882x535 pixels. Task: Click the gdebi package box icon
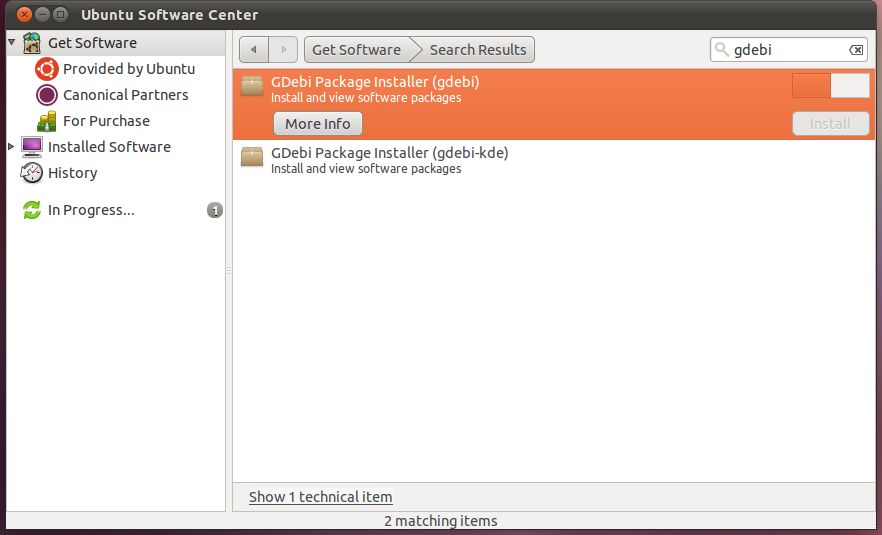click(252, 87)
